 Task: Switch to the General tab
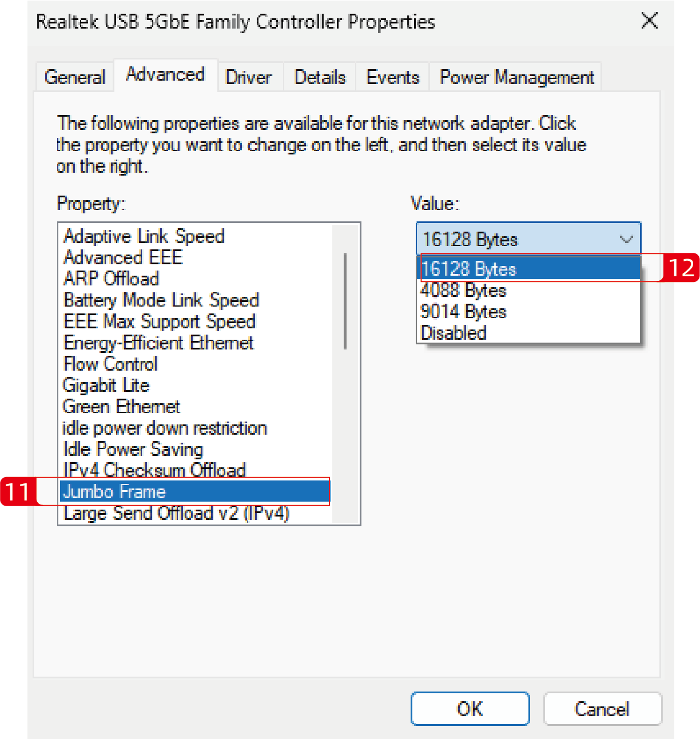75,77
